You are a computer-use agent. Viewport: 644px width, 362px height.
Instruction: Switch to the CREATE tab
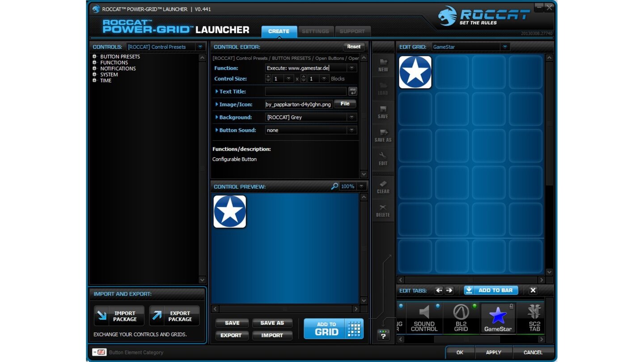click(279, 31)
